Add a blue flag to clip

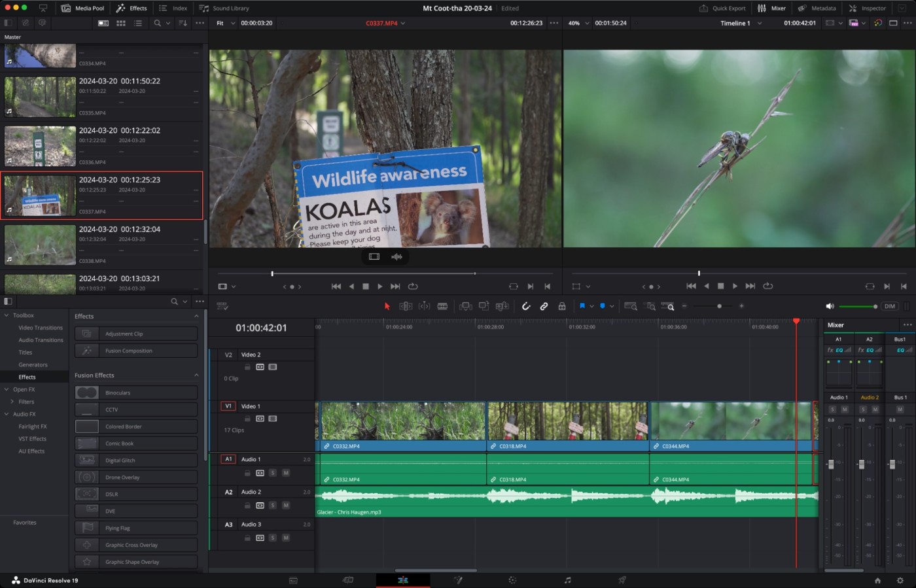(x=582, y=306)
